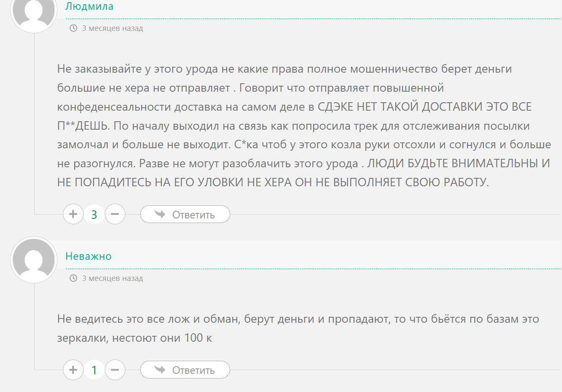562x392 pixels.
Task: Select the text of Неважно's review
Action: point(296,327)
